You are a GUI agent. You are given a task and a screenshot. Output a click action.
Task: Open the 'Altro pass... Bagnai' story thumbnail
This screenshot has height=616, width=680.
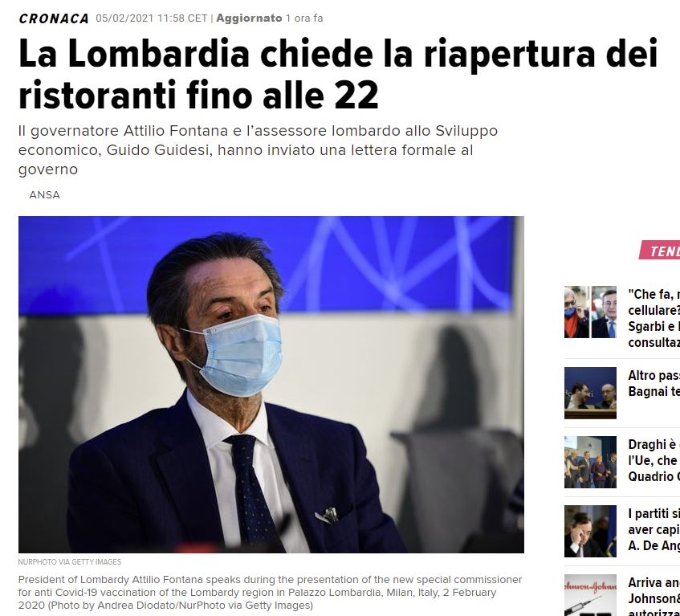pyautogui.click(x=590, y=393)
